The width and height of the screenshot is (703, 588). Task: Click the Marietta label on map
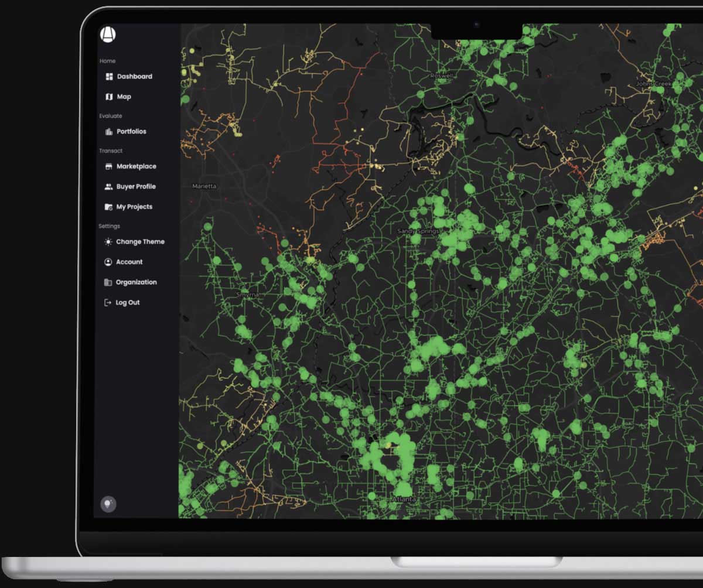(204, 186)
